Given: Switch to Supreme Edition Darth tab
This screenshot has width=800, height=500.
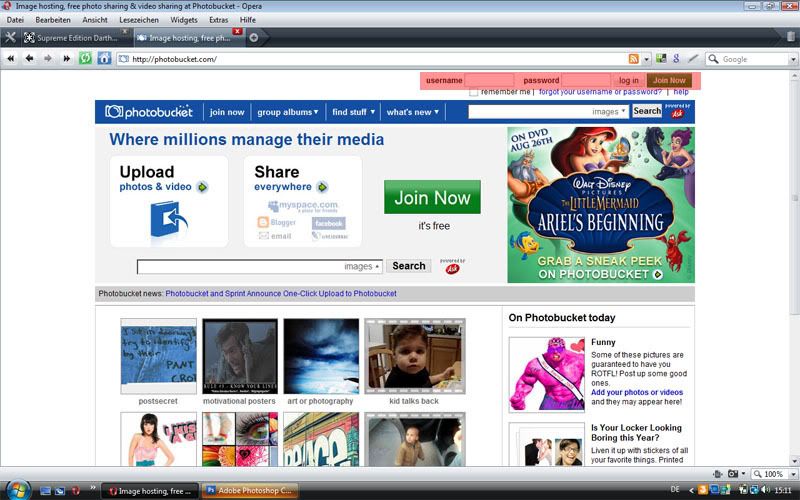Looking at the screenshot, I should tap(77, 38).
